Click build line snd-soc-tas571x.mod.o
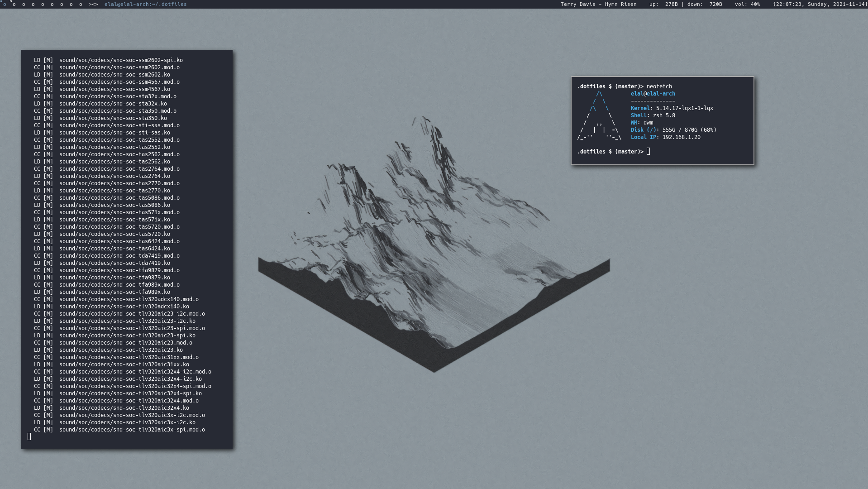The image size is (868, 489). coord(106,212)
